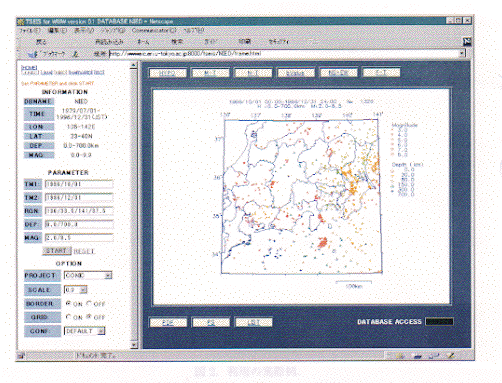The height and width of the screenshot is (383, 502).
Task: Reload the page with the 再読み込み button
Action: coord(109,42)
